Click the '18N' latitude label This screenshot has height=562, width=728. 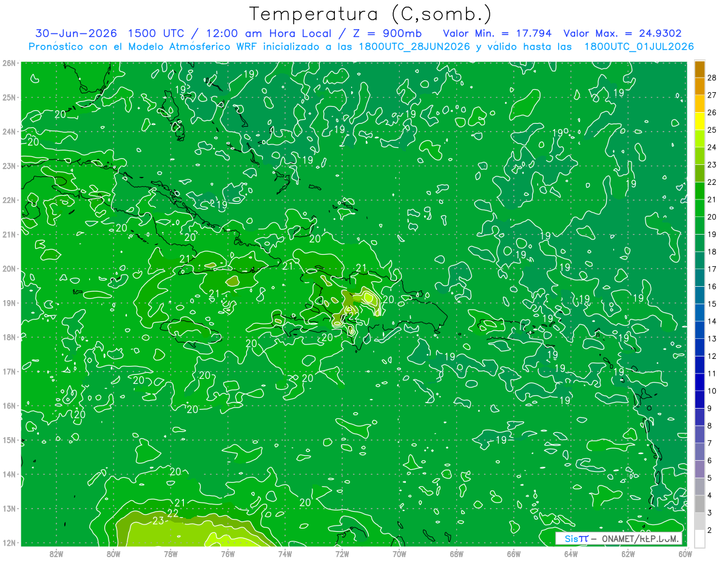pyautogui.click(x=9, y=337)
